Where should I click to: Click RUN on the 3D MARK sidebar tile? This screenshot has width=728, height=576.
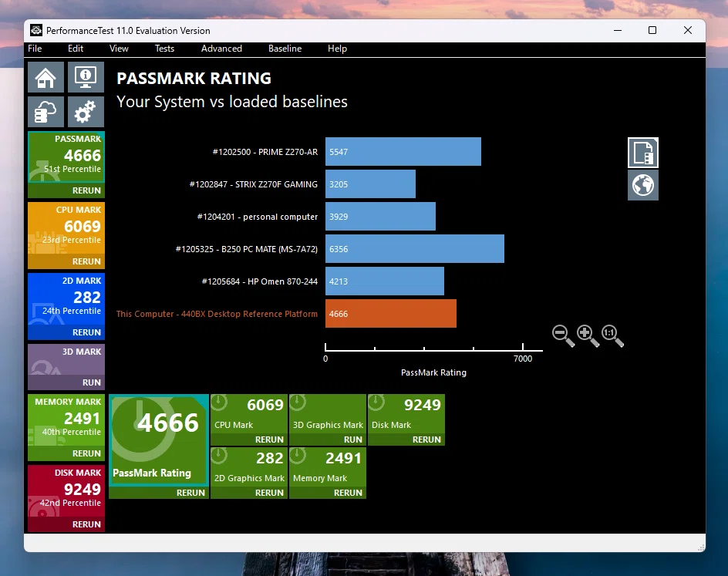pyautogui.click(x=92, y=382)
